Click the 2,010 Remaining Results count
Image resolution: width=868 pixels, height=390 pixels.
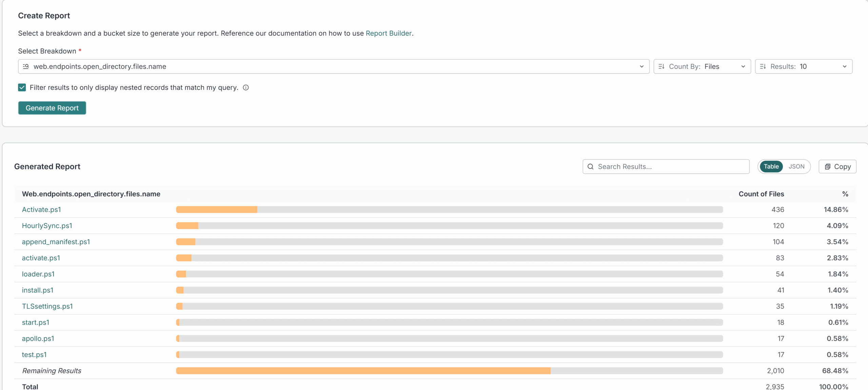(x=775, y=371)
